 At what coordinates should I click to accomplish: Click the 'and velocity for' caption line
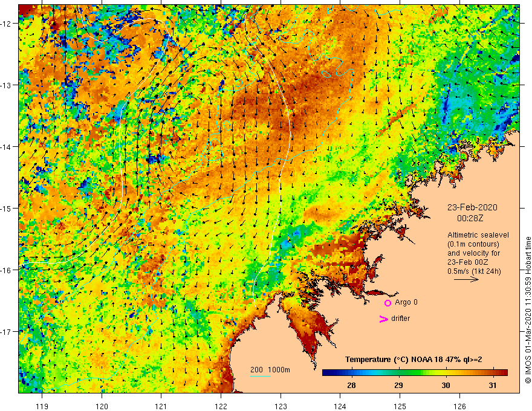click(x=473, y=253)
